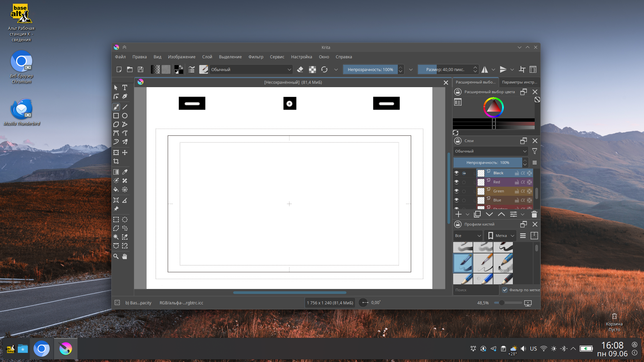Open the 'Изображение' menu
Screen dimensions: 644x362
coord(181,57)
